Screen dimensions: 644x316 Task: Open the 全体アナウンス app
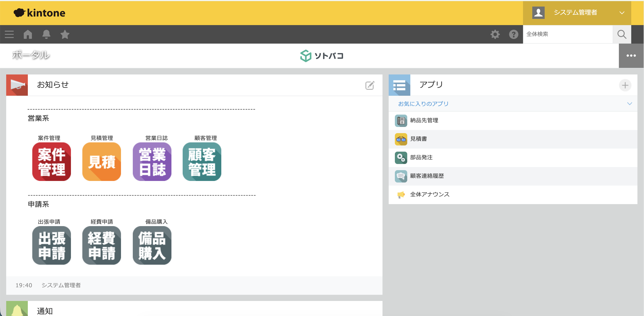click(429, 194)
